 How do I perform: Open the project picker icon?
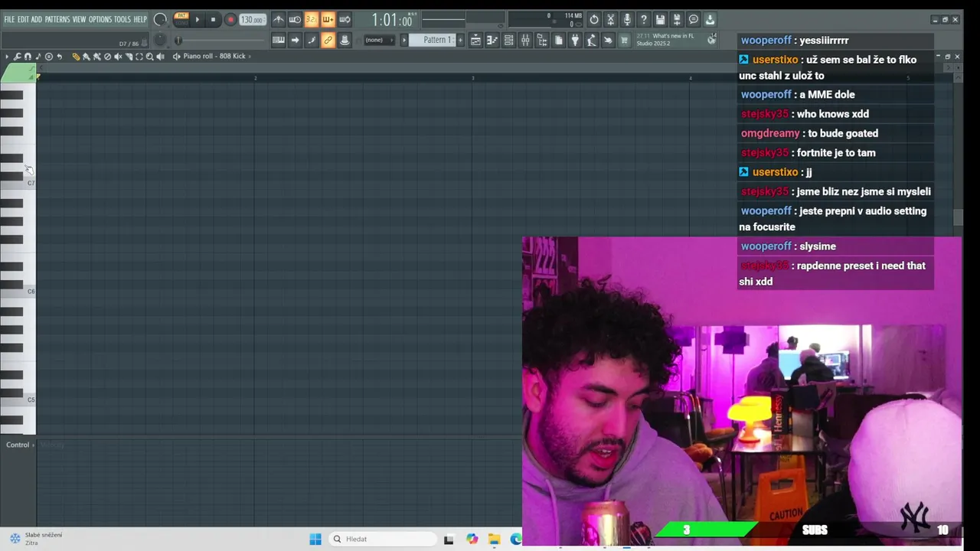tap(558, 41)
